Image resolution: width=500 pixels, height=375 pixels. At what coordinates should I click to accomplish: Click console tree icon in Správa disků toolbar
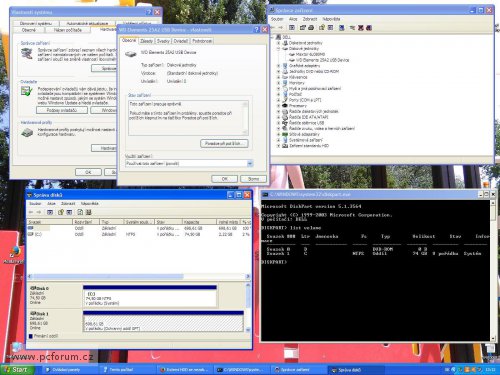[x=50, y=212]
